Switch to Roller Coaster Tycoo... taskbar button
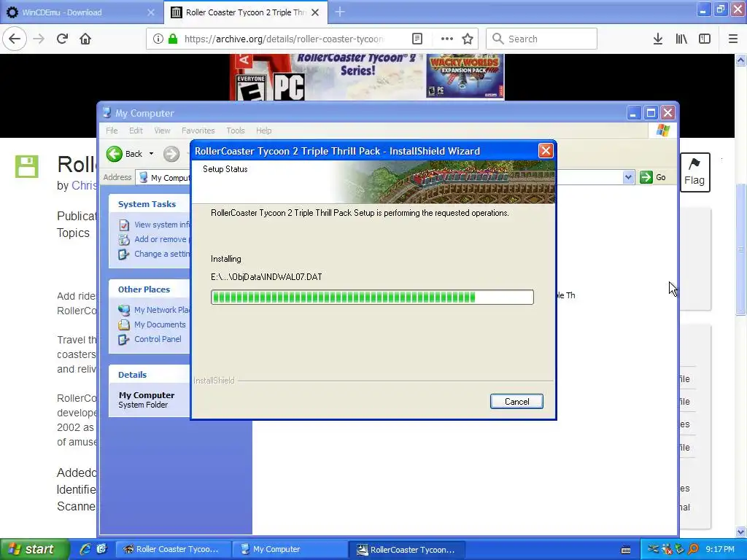 pos(174,549)
